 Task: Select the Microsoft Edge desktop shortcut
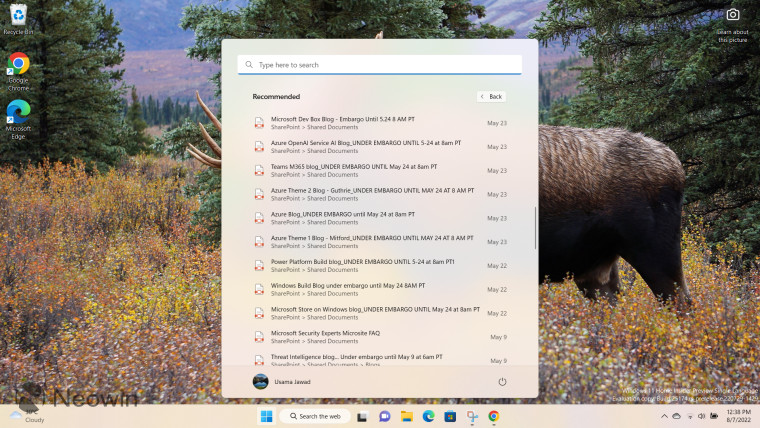tap(18, 120)
